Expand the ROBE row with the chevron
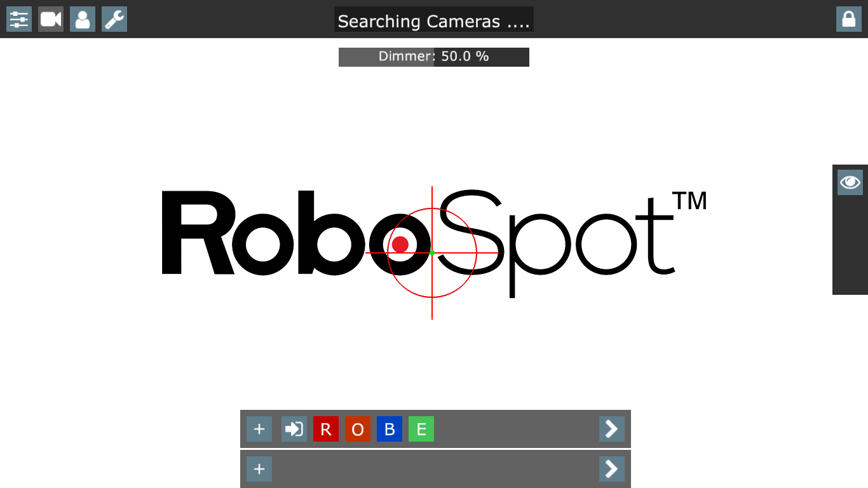This screenshot has height=488, width=868. (611, 429)
